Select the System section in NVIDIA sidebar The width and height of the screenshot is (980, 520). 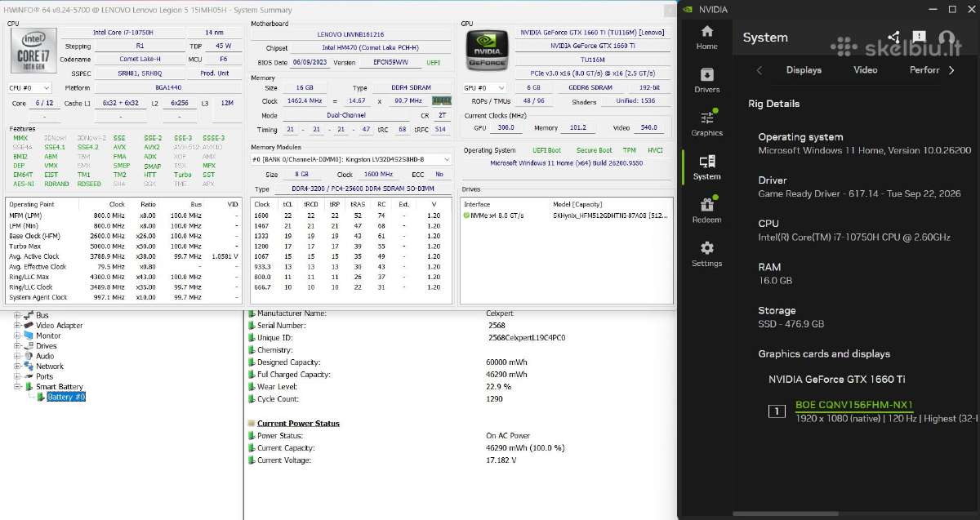click(x=706, y=167)
